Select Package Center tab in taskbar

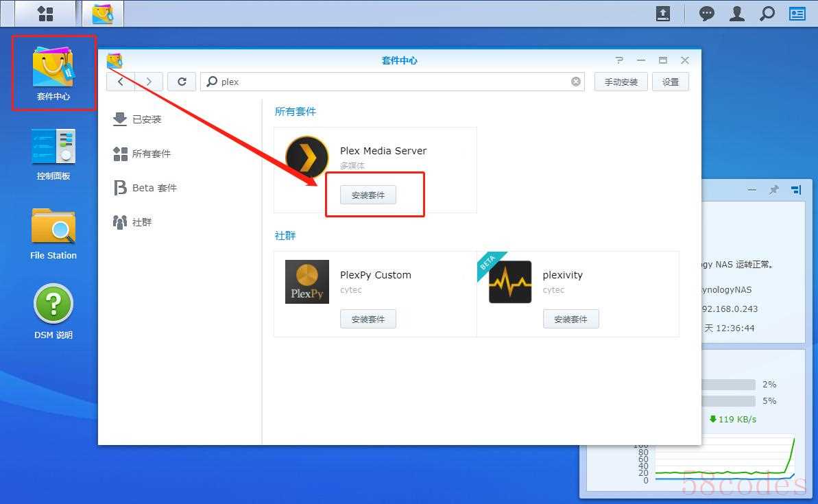(x=103, y=14)
